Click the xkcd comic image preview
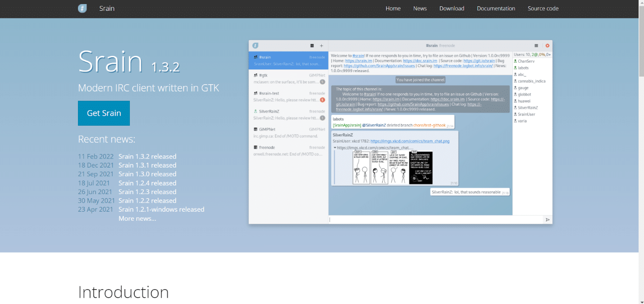 point(392,167)
